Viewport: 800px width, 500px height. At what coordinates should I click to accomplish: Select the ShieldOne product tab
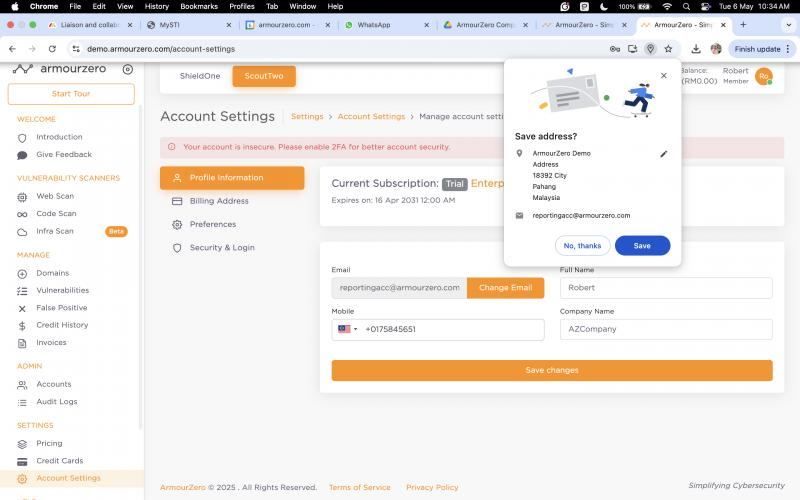pyautogui.click(x=200, y=76)
